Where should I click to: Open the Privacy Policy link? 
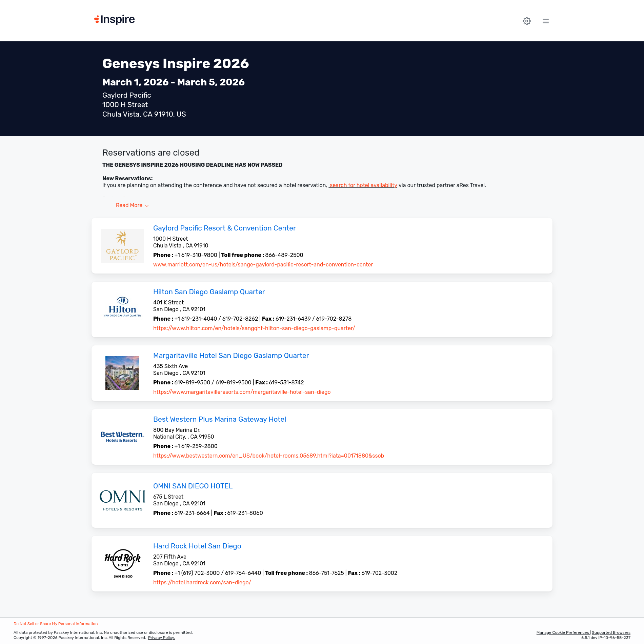point(161,638)
